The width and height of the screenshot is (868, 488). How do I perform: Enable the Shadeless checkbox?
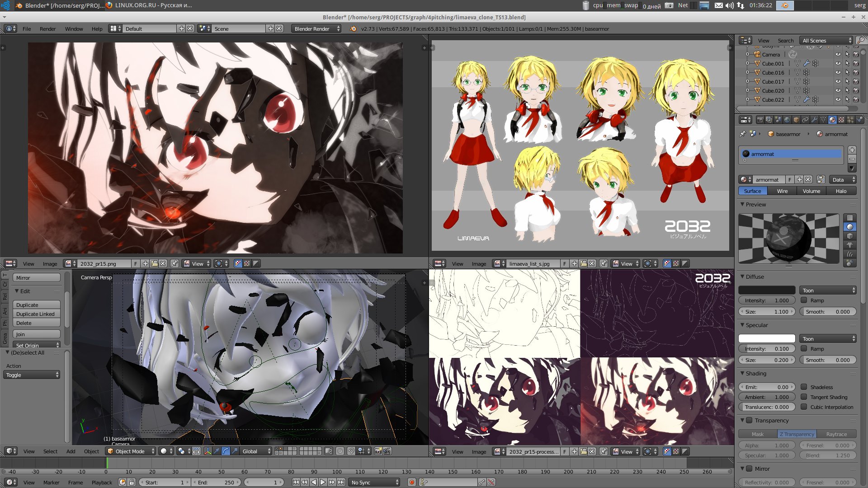pos(804,387)
